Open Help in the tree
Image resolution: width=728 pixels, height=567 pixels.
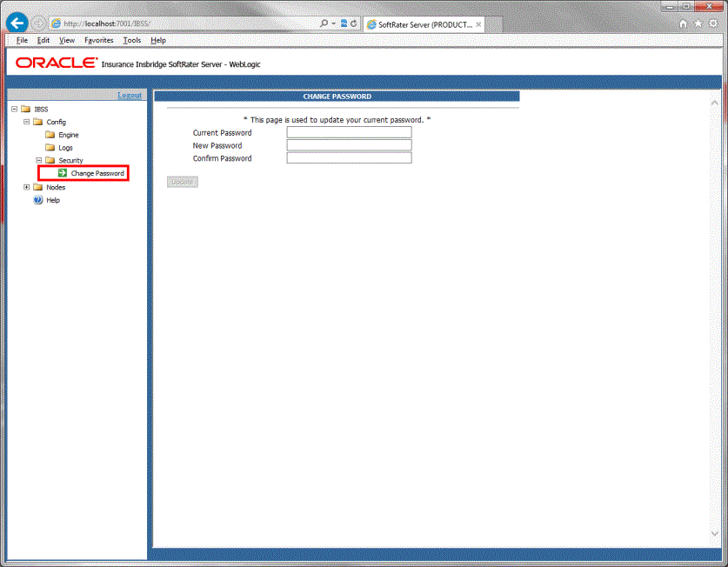point(53,200)
